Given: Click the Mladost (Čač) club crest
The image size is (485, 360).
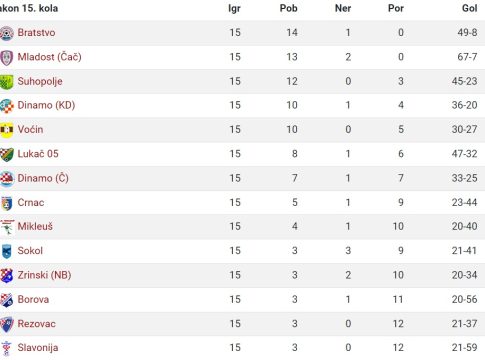Looking at the screenshot, I should click(6, 57).
